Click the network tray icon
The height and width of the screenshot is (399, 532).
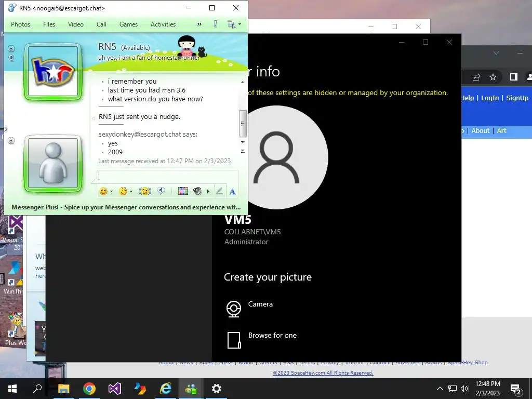tap(453, 389)
